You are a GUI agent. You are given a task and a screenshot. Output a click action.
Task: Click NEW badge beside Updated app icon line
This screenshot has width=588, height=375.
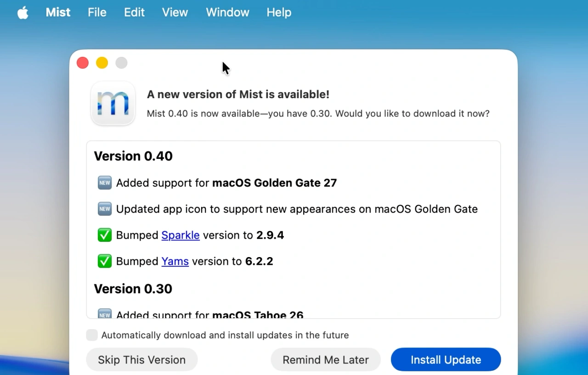click(x=105, y=209)
